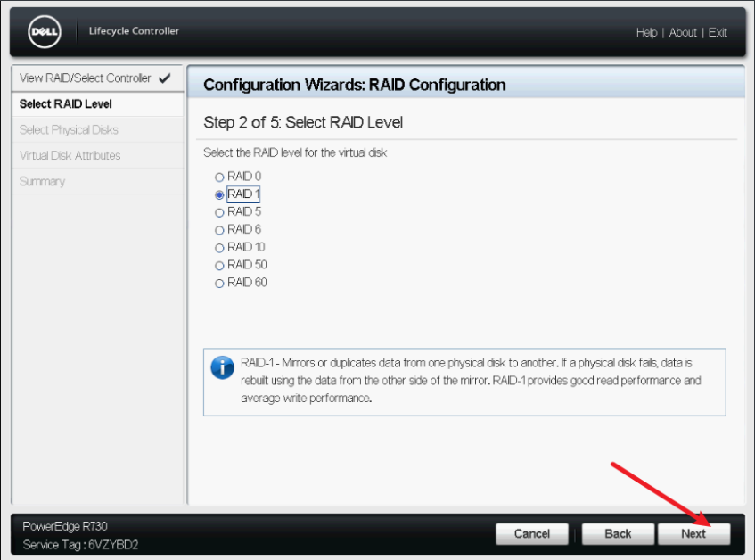The width and height of the screenshot is (755, 560).
Task: Click the Next button
Action: point(693,533)
